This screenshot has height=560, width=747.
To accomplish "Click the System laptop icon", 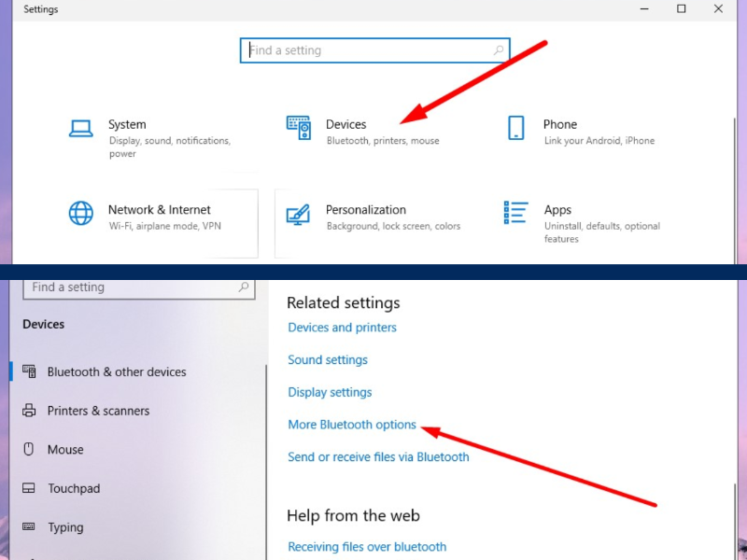I will pos(81,129).
